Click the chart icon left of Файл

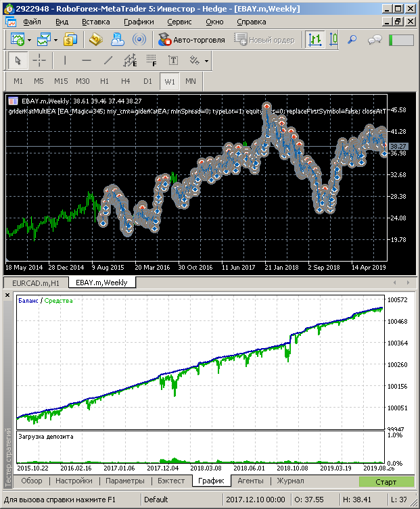click(x=11, y=22)
